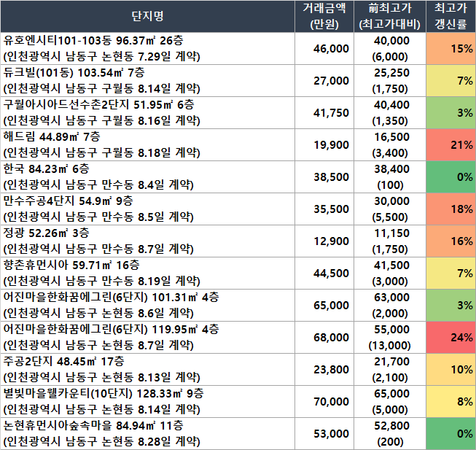Select the 유호엔시티101-103동 96.37㎡ row name
476x450 pixels.
pyautogui.click(x=147, y=49)
